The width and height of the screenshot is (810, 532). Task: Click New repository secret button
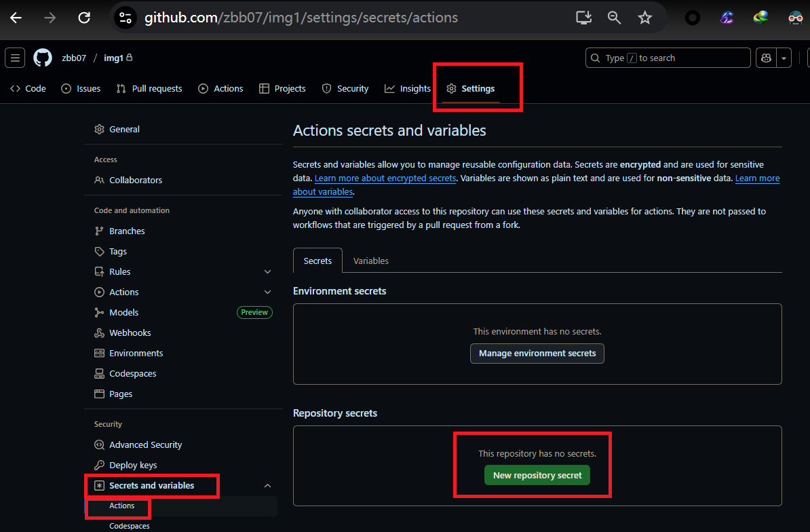click(x=537, y=475)
